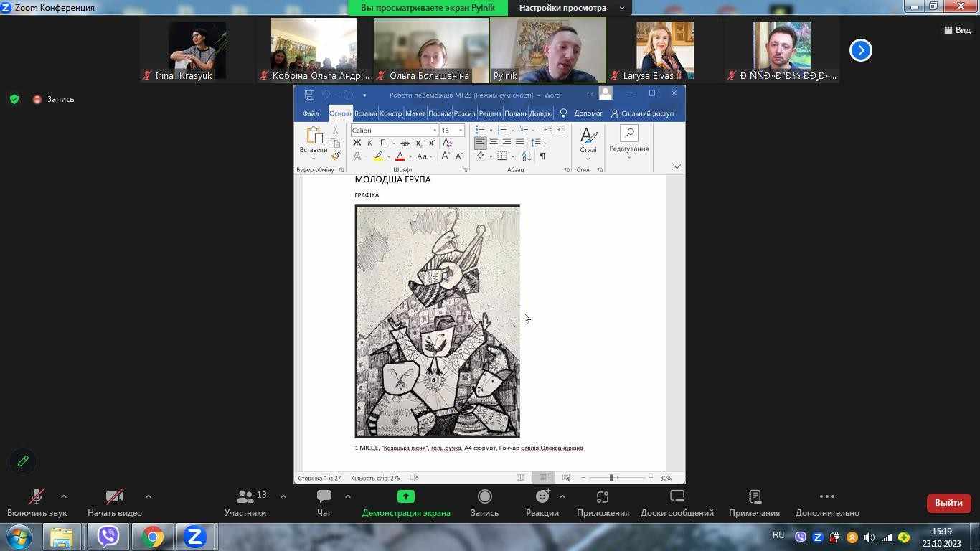Increase font size with the larger A icon
980x551 pixels.
click(x=445, y=156)
